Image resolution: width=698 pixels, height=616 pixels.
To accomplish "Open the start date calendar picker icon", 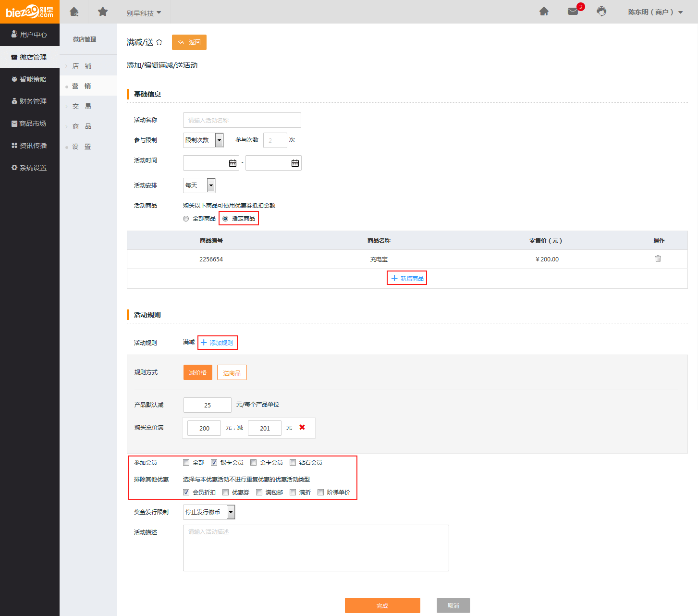I will (233, 163).
